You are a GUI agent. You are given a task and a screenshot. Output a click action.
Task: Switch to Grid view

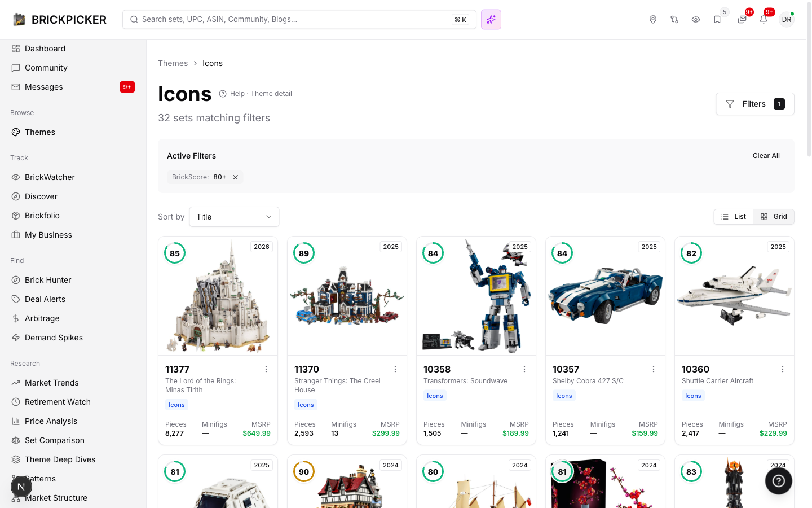click(x=774, y=217)
